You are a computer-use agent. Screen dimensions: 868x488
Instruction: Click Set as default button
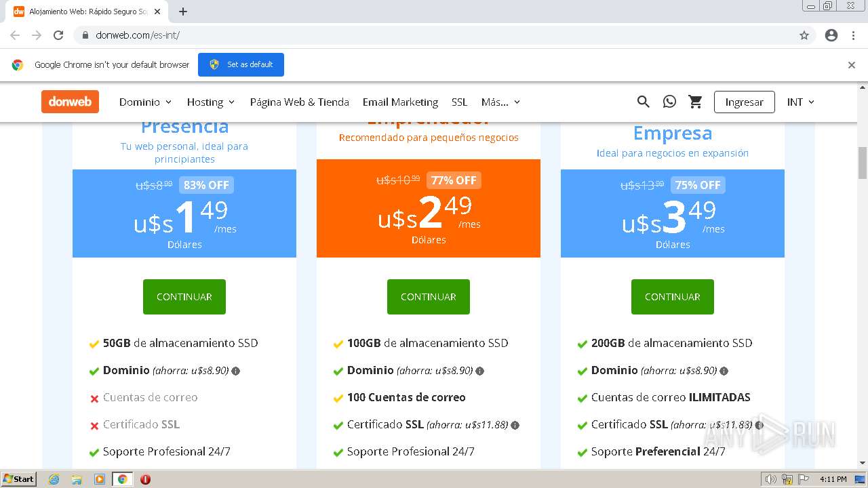(x=241, y=64)
